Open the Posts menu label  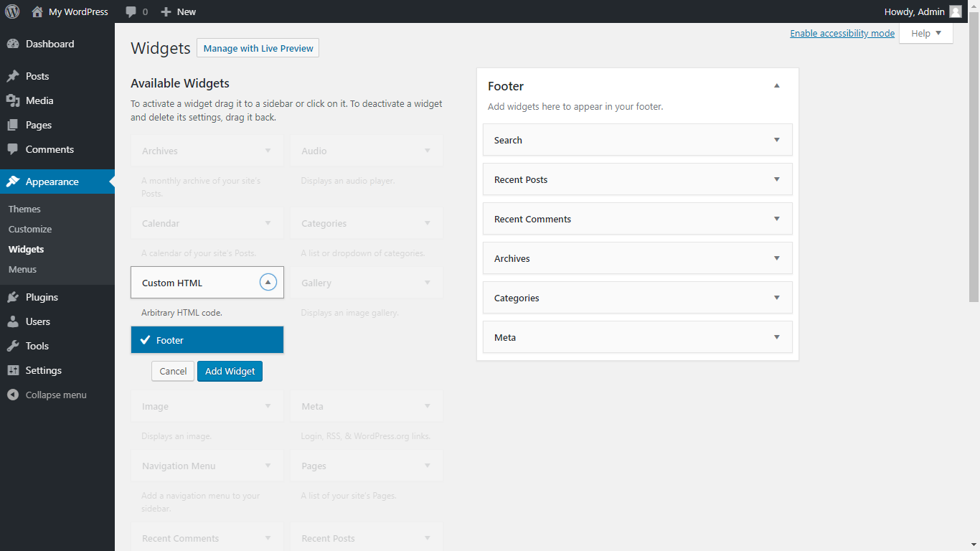pos(37,76)
